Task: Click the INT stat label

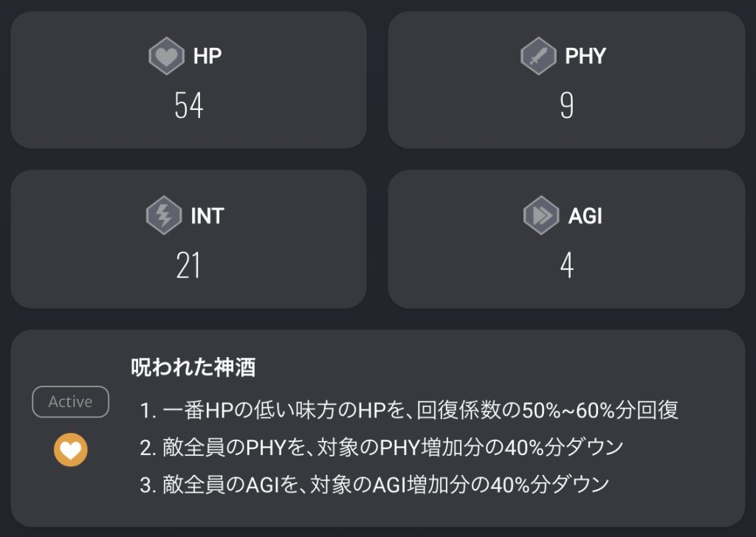Action: pos(207,217)
